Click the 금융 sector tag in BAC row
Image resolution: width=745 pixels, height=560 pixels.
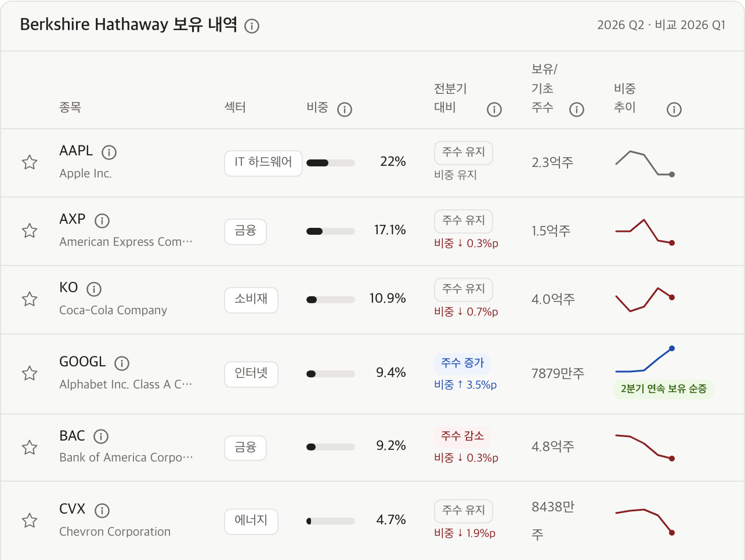[245, 448]
